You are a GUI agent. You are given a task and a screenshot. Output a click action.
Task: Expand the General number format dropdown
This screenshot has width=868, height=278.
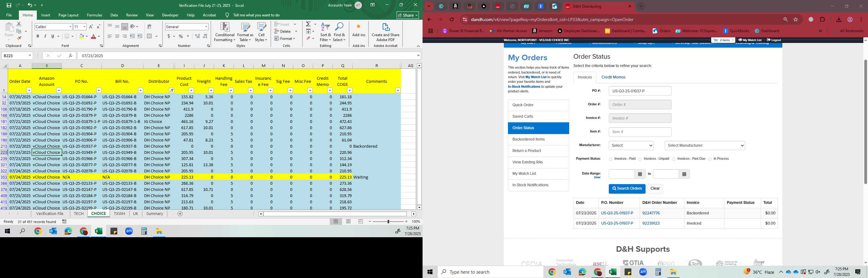[x=206, y=27]
